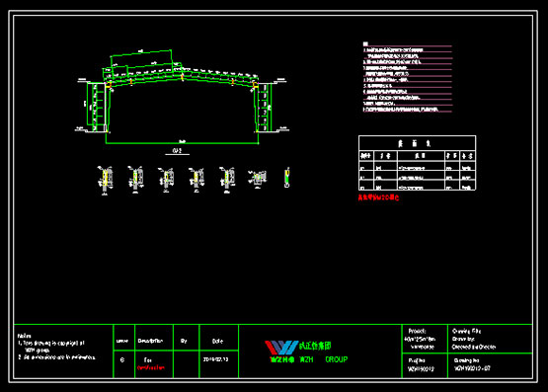Viewport: 548px width, 392px height.
Task: Click the frame section title label below the span dimension
Action: coord(177,151)
